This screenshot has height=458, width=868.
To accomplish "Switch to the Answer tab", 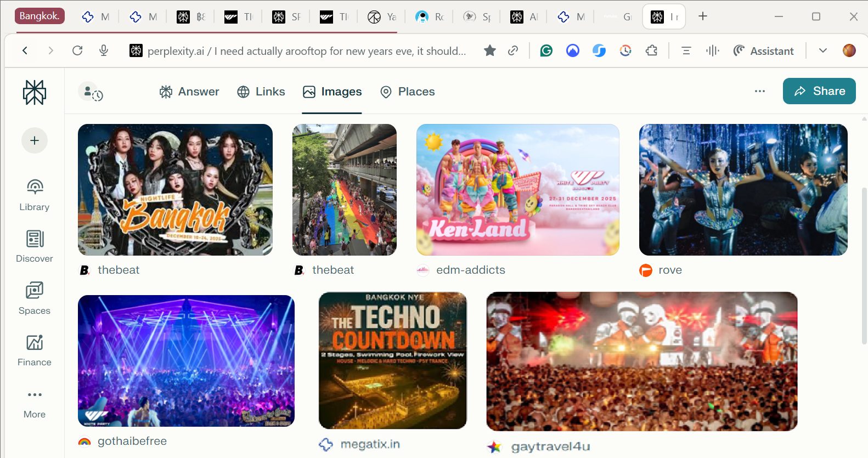I will tap(189, 92).
